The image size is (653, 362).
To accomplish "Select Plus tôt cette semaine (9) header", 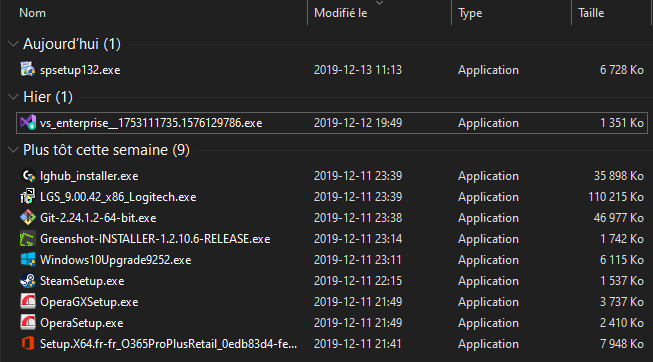I will [106, 150].
